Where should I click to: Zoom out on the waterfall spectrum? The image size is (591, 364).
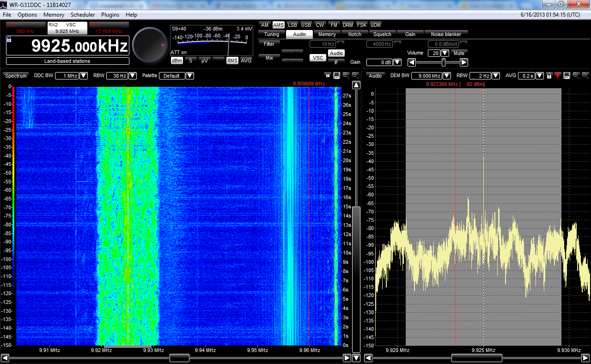click(x=355, y=75)
